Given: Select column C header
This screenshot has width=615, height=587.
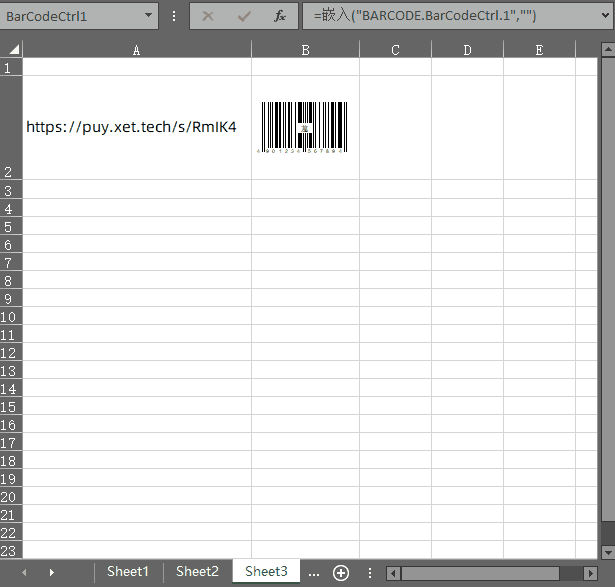Looking at the screenshot, I should [x=395, y=50].
